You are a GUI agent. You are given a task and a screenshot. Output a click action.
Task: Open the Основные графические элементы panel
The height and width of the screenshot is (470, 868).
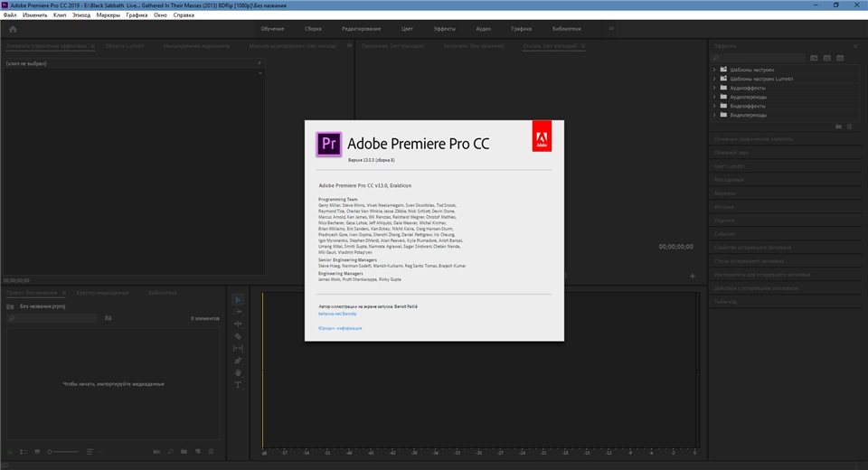point(753,139)
